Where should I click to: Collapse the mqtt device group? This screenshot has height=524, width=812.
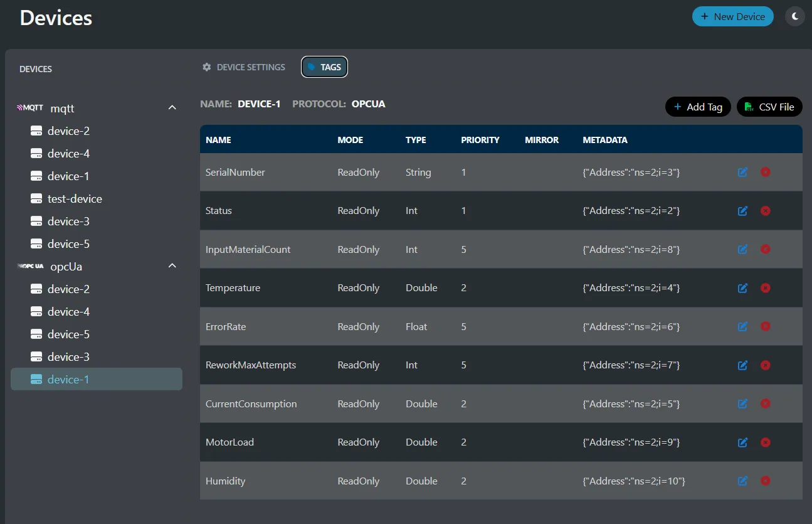click(x=172, y=108)
